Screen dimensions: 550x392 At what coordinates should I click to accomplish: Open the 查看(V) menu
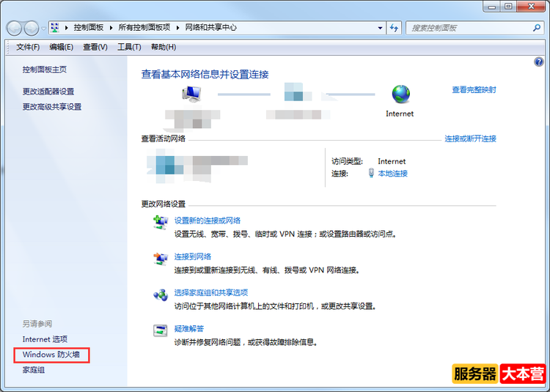(x=95, y=47)
